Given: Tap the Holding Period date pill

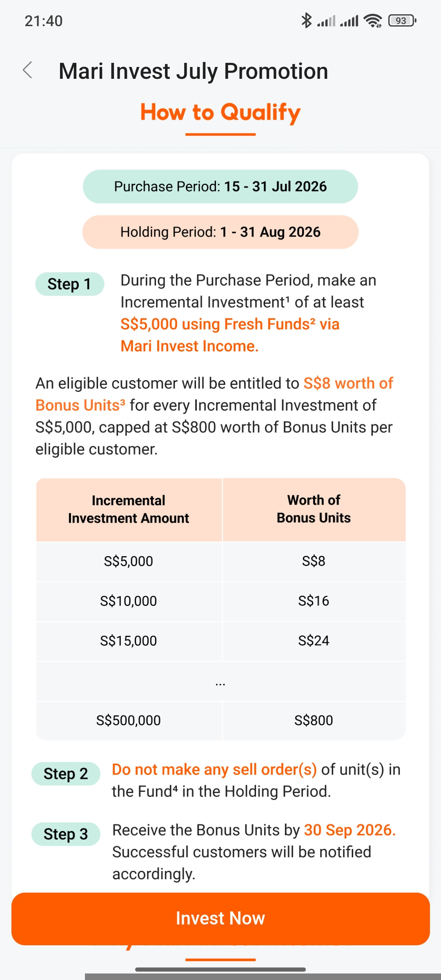Looking at the screenshot, I should 220,232.
